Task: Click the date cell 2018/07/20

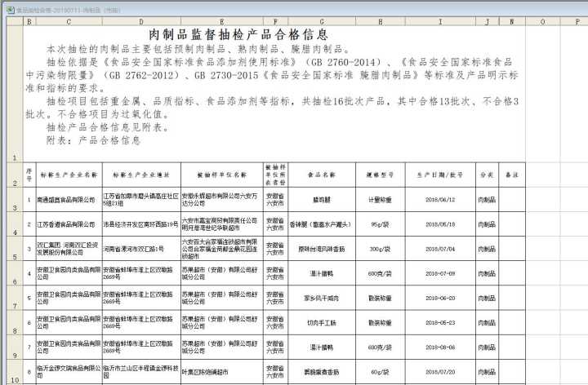Action: 440,372
